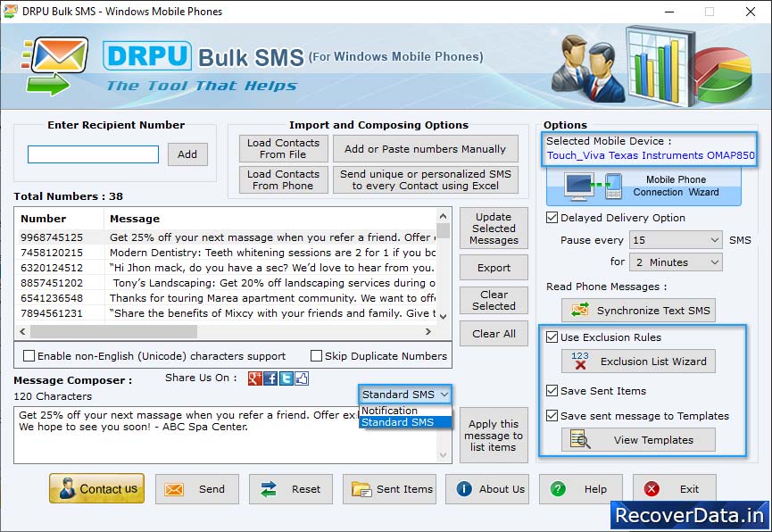The width and height of the screenshot is (772, 532).
Task: Click the Contact us person icon
Action: (67, 488)
